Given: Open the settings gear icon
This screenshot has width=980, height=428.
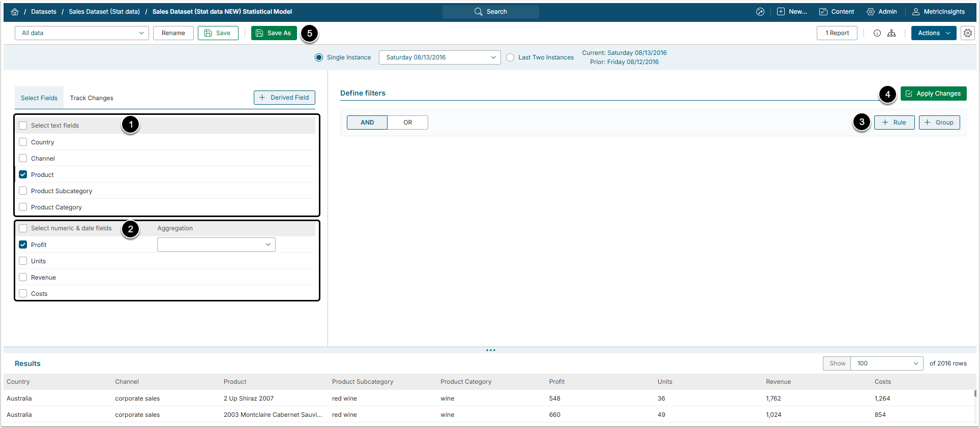Looking at the screenshot, I should point(967,33).
